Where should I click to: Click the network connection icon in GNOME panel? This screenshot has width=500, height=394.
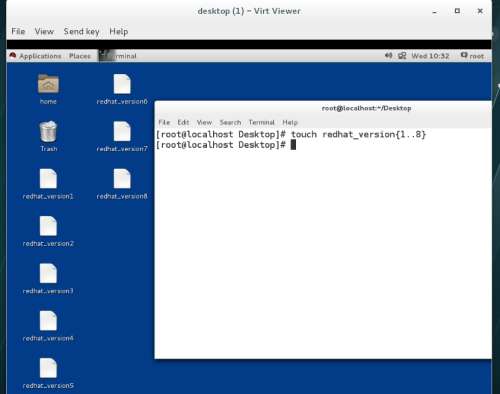pos(402,56)
